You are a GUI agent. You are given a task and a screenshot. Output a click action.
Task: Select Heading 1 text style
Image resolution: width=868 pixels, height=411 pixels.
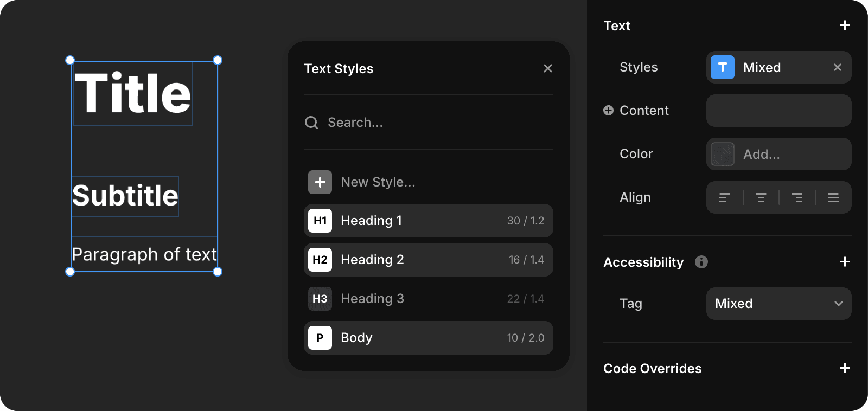pyautogui.click(x=428, y=221)
